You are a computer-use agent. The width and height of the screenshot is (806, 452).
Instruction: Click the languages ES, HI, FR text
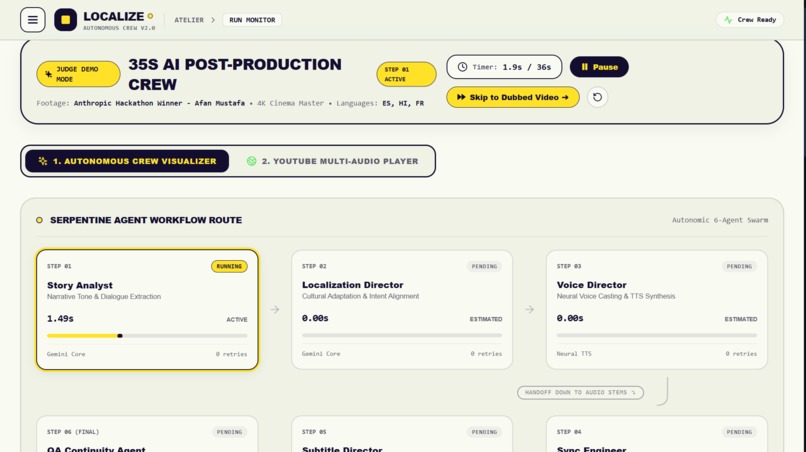[x=403, y=103]
